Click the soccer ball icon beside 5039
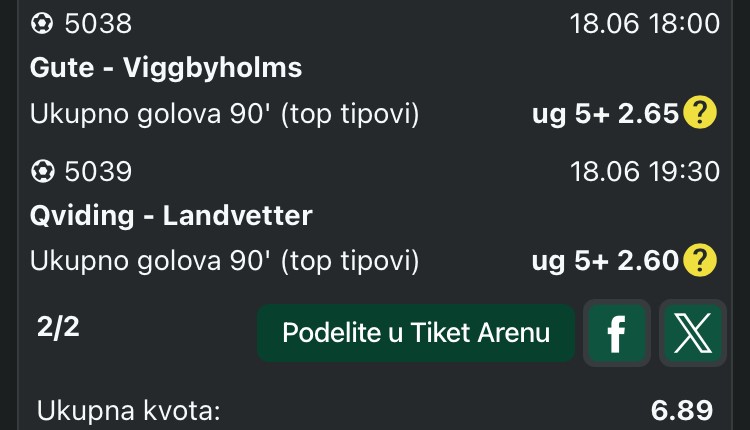 42,171
